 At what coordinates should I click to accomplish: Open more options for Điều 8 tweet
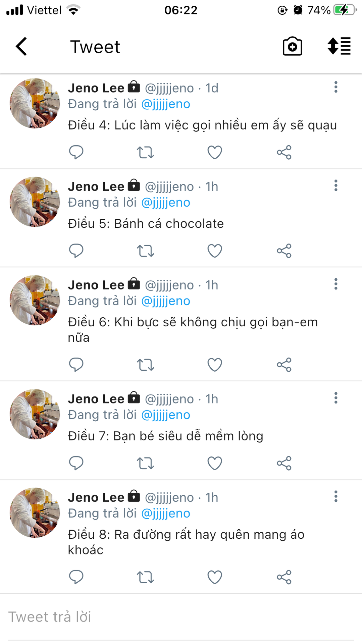[x=335, y=496]
